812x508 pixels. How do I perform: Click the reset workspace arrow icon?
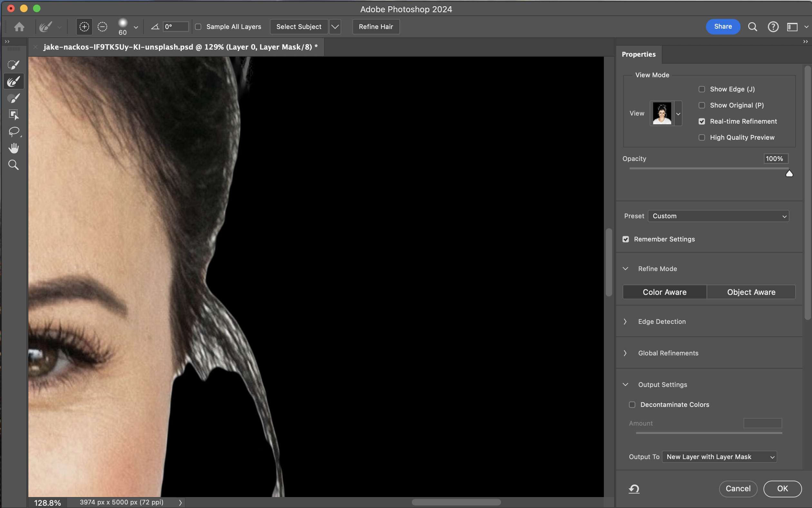click(634, 488)
